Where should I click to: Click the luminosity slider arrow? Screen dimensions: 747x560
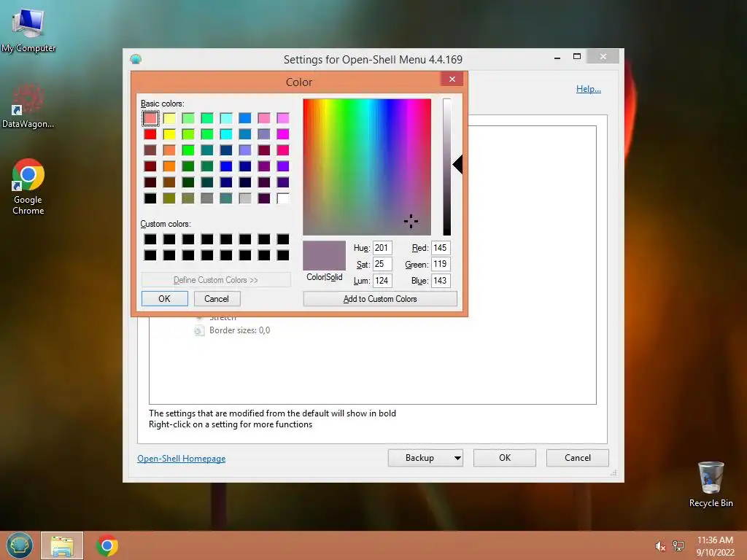[458, 164]
